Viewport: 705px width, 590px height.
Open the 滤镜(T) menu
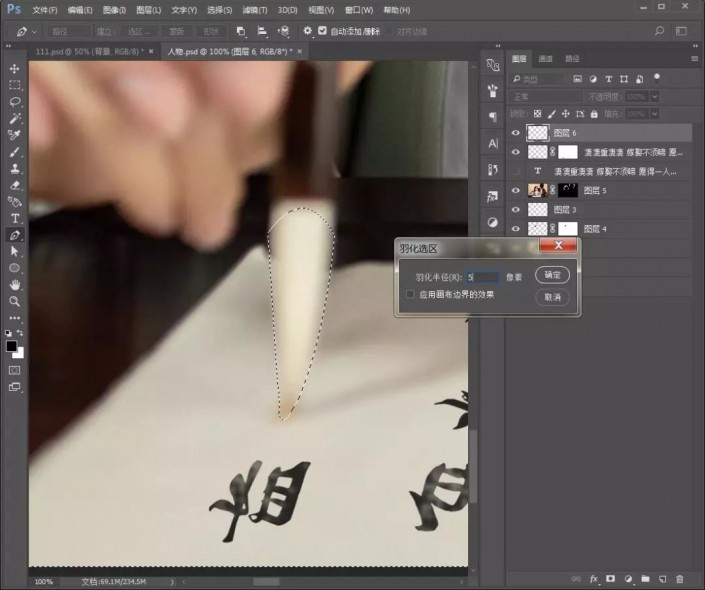click(x=254, y=9)
